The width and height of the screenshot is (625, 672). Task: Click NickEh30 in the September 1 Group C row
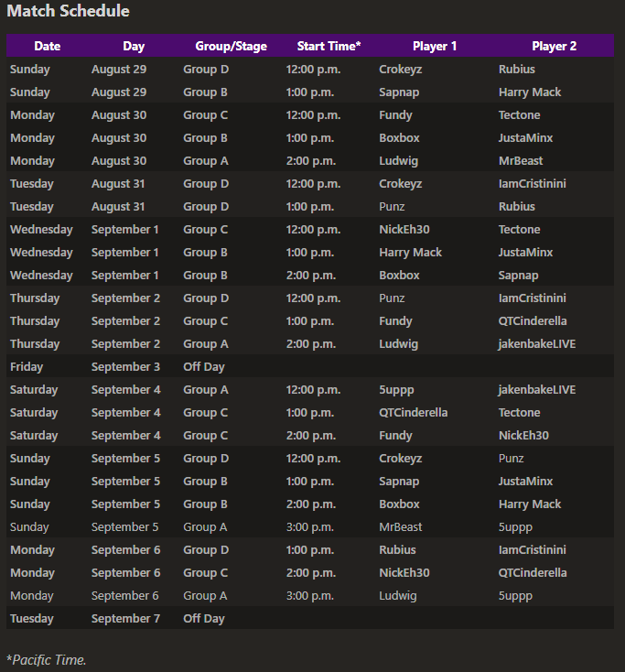click(404, 229)
